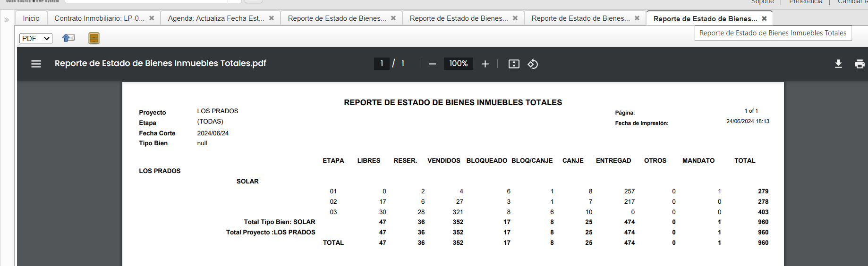Close the active Reporte de Estado tab

click(764, 18)
